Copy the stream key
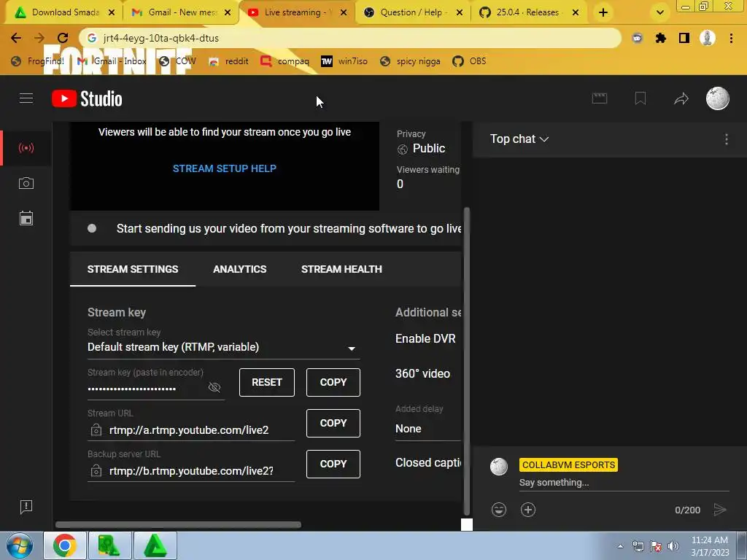The width and height of the screenshot is (747, 560). click(x=333, y=382)
